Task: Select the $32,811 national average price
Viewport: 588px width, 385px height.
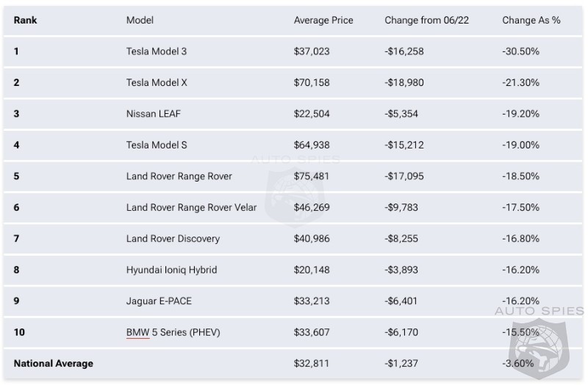Action: (x=312, y=363)
